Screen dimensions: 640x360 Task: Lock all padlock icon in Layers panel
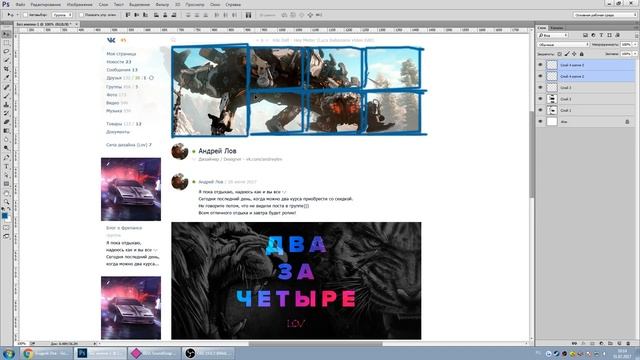(582, 54)
